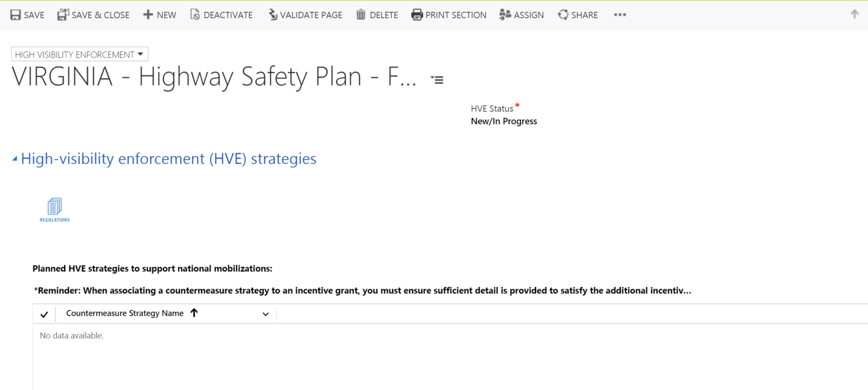
Task: Click the Save floppy disk icon
Action: (16, 15)
